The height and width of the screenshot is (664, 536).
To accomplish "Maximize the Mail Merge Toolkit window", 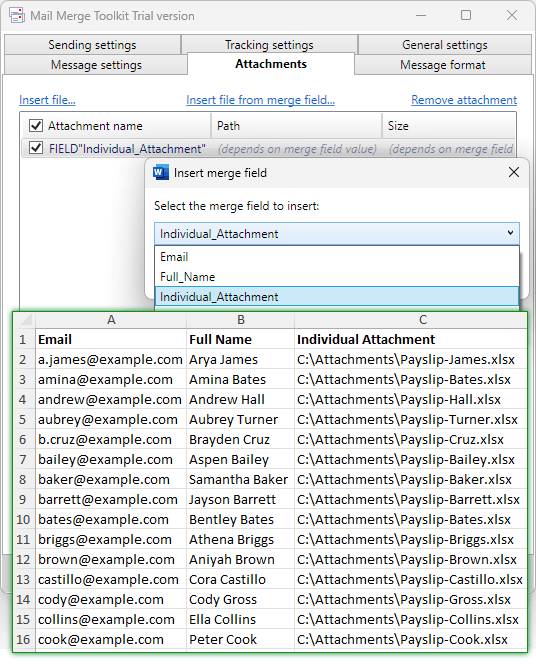I will [x=466, y=15].
